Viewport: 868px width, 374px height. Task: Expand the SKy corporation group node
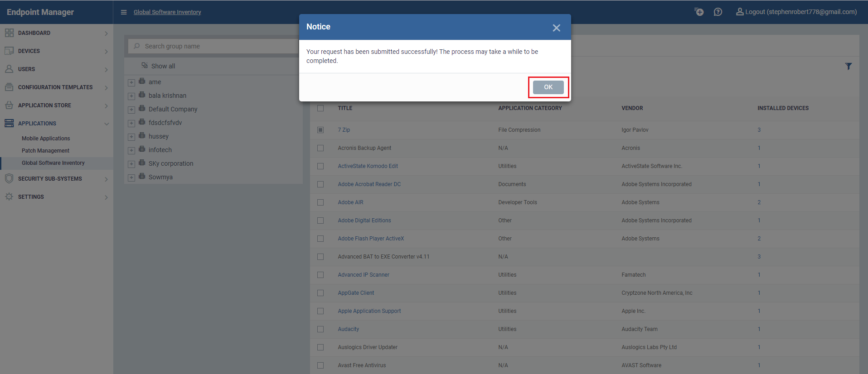(x=131, y=164)
